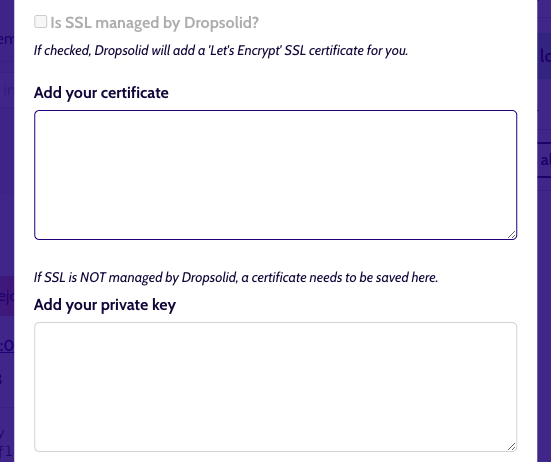This screenshot has width=551, height=462.
Task: Click the 'Add your certificate' field label
Action: tap(101, 93)
